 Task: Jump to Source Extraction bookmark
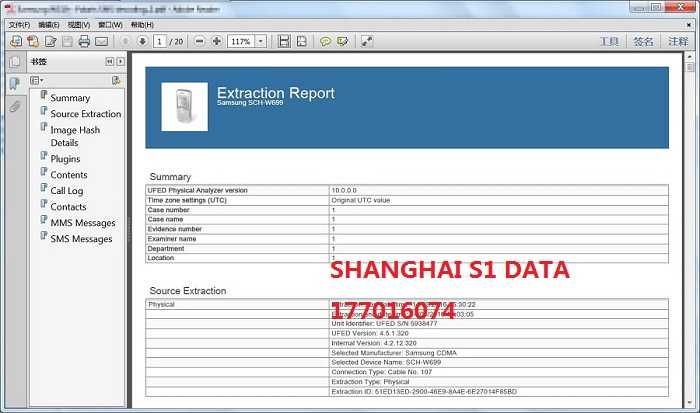point(86,114)
